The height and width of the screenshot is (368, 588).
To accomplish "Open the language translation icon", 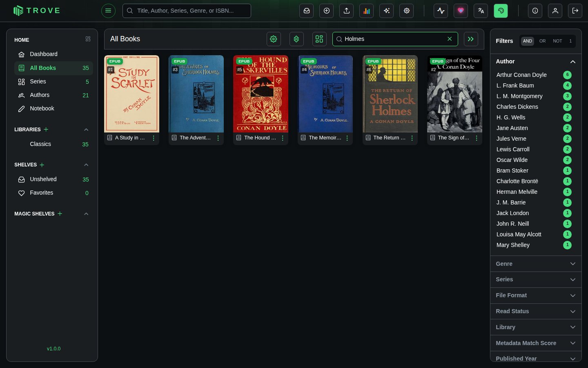I will (x=481, y=11).
